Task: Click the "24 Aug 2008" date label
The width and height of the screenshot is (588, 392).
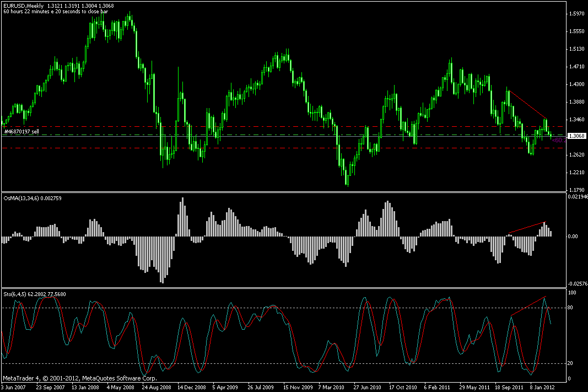Action: (x=157, y=387)
